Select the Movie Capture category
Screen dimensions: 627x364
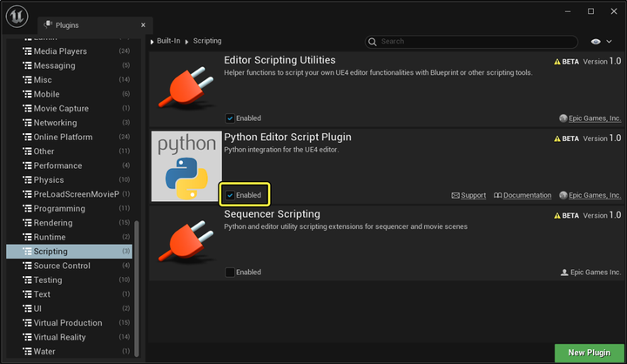(x=69, y=108)
